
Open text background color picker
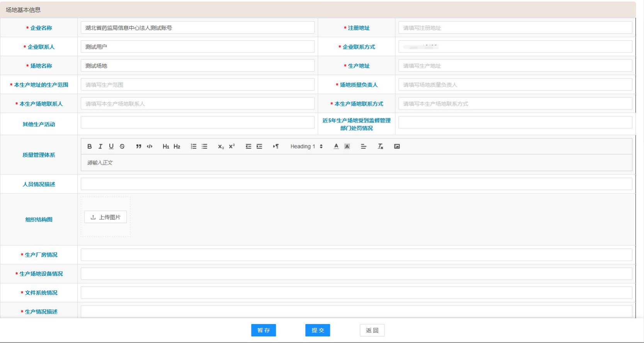[347, 146]
